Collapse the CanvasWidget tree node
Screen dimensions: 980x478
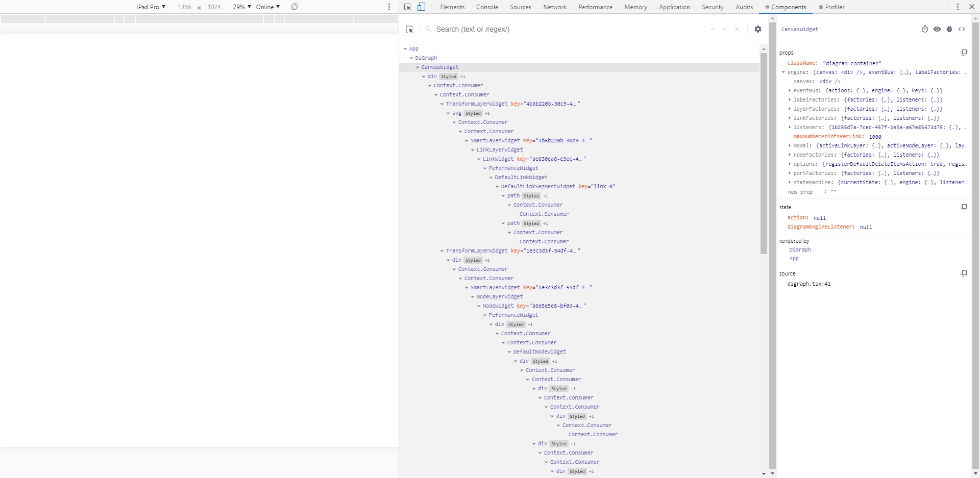418,67
